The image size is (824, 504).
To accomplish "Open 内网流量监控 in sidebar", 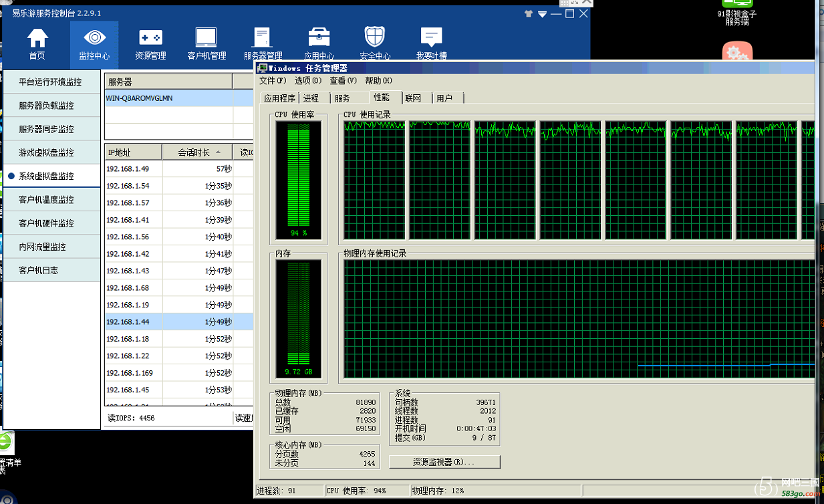I will [x=51, y=247].
